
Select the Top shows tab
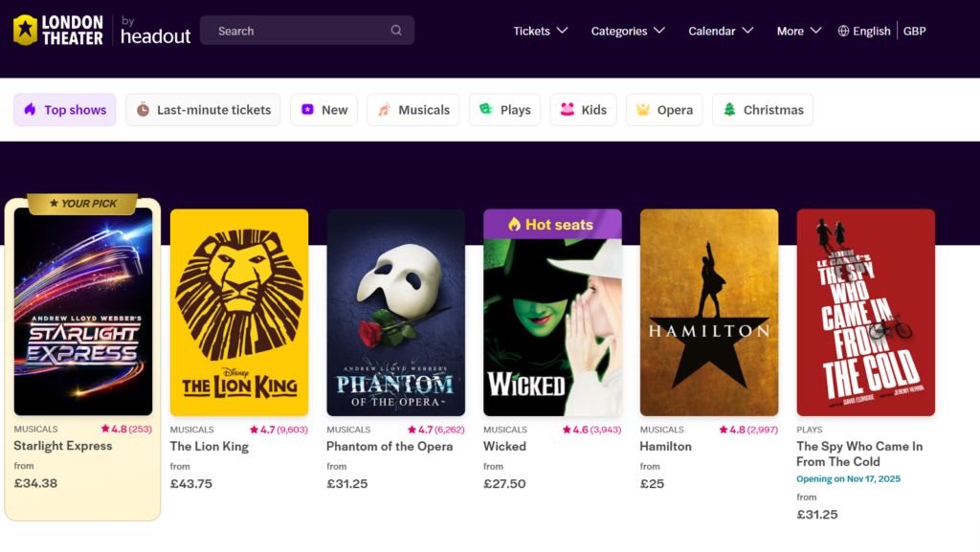coord(65,110)
